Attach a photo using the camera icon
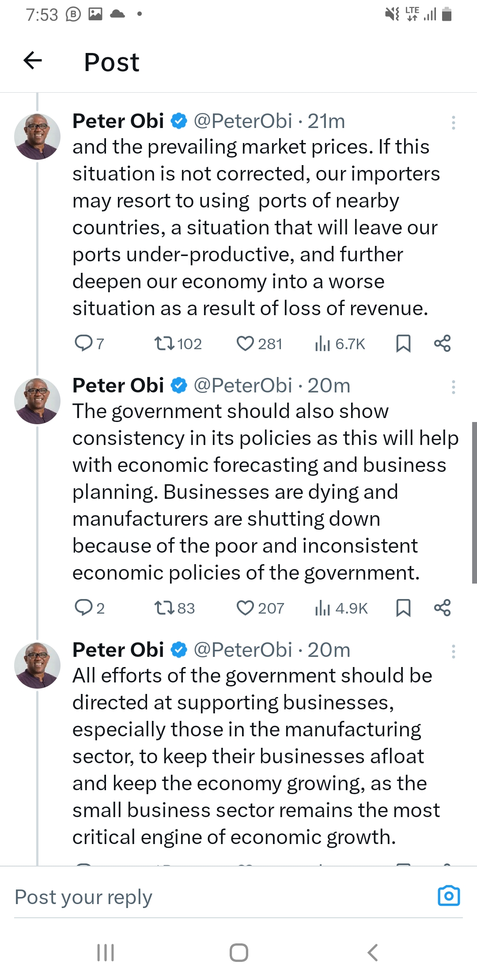 click(449, 896)
